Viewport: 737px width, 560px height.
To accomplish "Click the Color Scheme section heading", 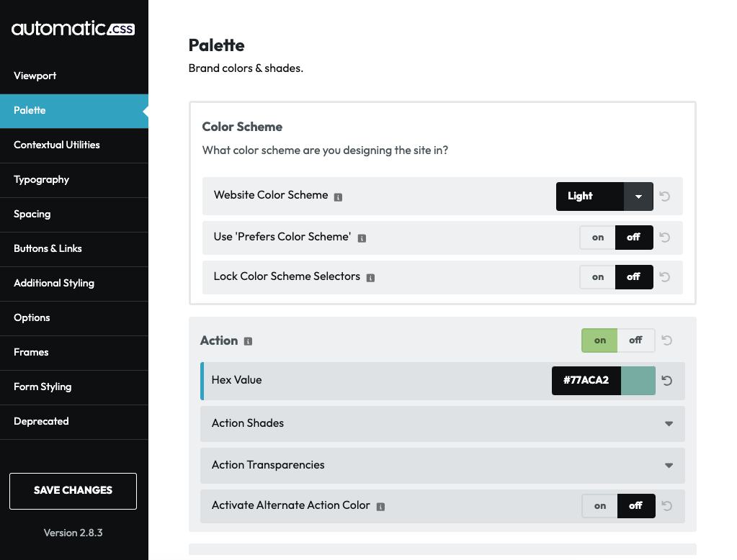I will 242,127.
